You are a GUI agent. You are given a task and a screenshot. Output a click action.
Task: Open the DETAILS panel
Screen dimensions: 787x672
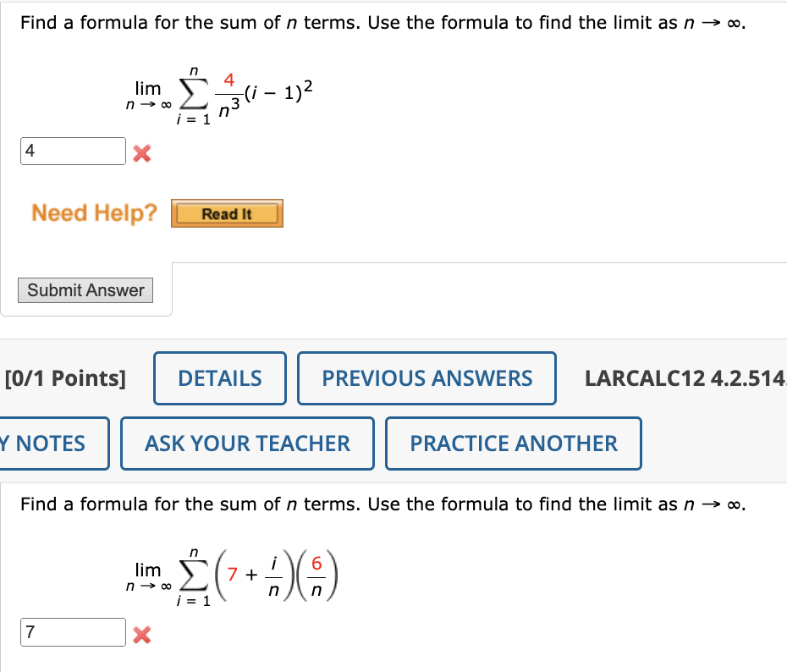tap(219, 377)
